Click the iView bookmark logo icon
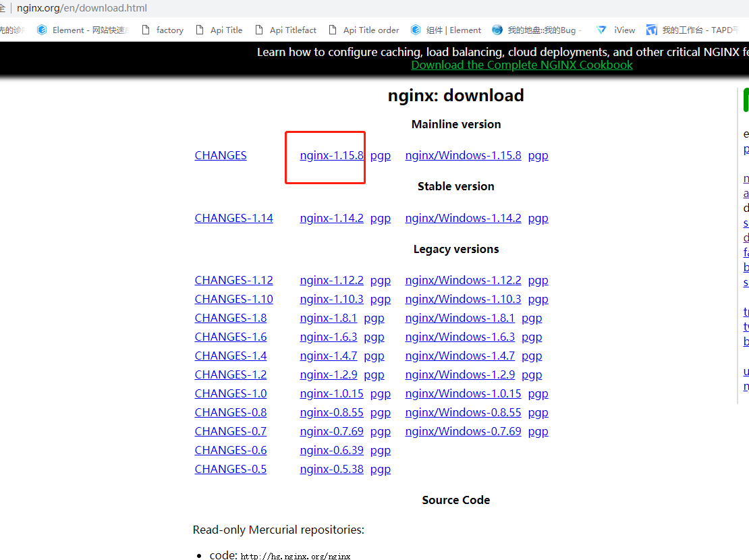The image size is (749, 560). (x=601, y=30)
